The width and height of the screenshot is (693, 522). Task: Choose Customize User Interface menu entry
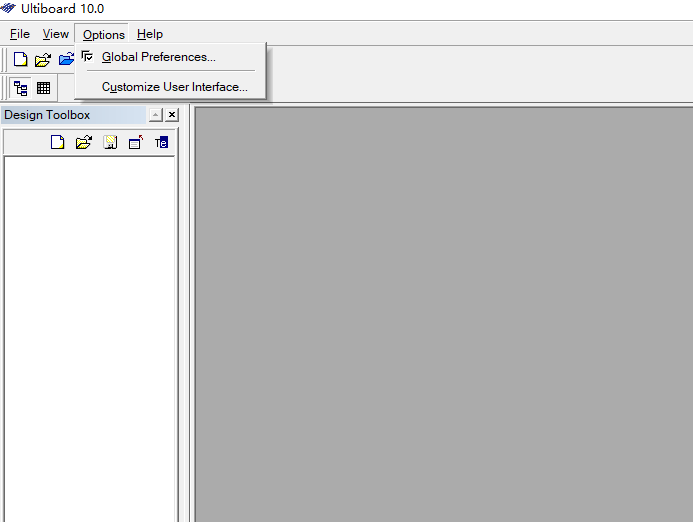171,87
